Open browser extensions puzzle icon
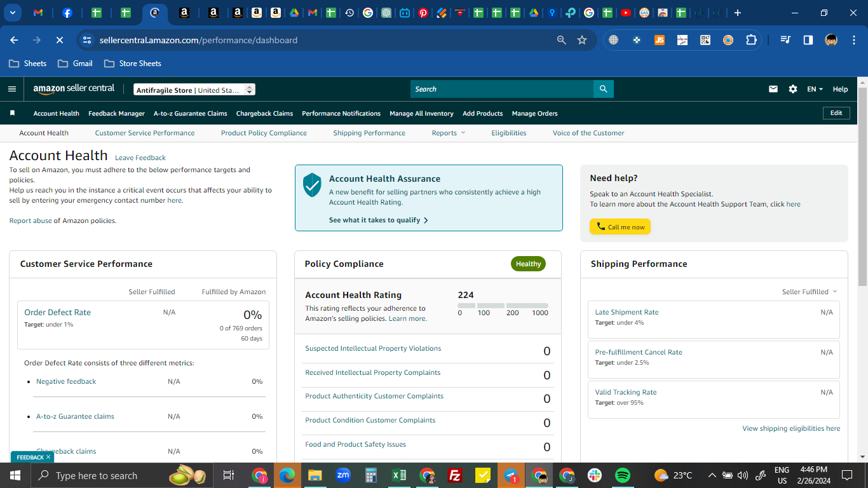The width and height of the screenshot is (868, 488). [751, 40]
